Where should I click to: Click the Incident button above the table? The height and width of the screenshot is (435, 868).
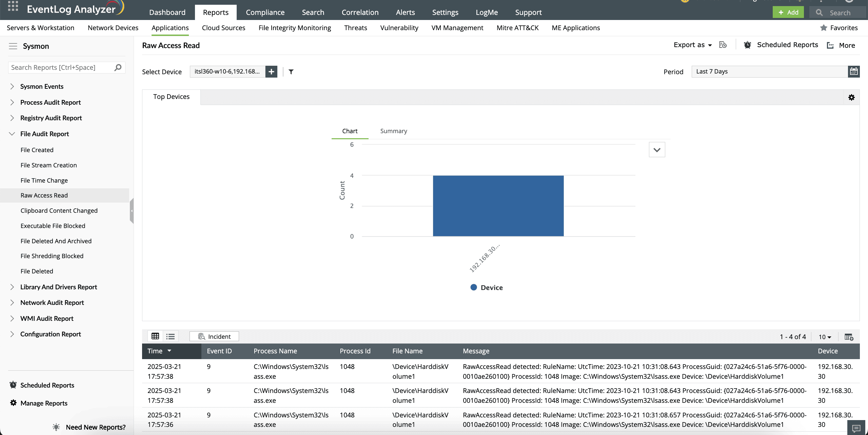214,336
